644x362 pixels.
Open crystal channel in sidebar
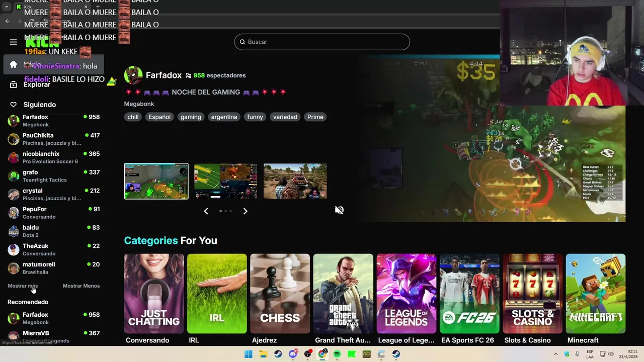click(x=54, y=194)
